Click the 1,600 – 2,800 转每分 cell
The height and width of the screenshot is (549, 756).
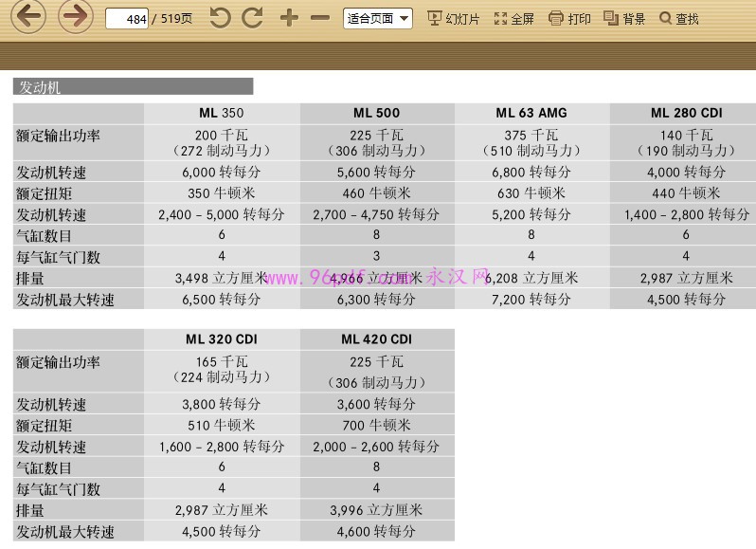pos(222,447)
